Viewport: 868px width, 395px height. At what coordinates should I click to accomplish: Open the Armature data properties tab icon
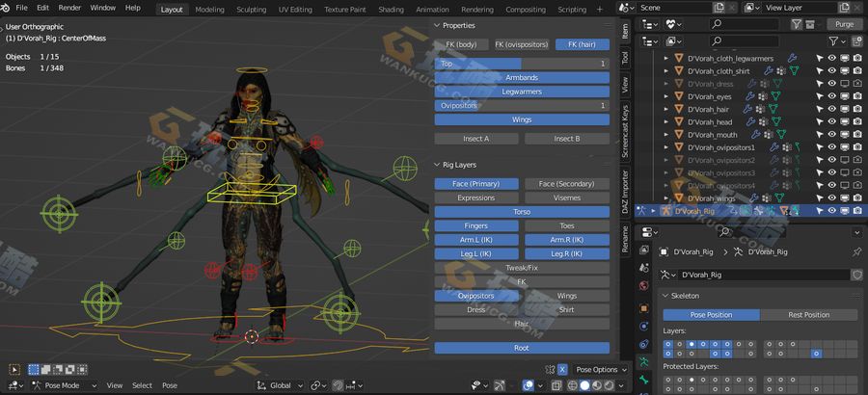coord(644,362)
